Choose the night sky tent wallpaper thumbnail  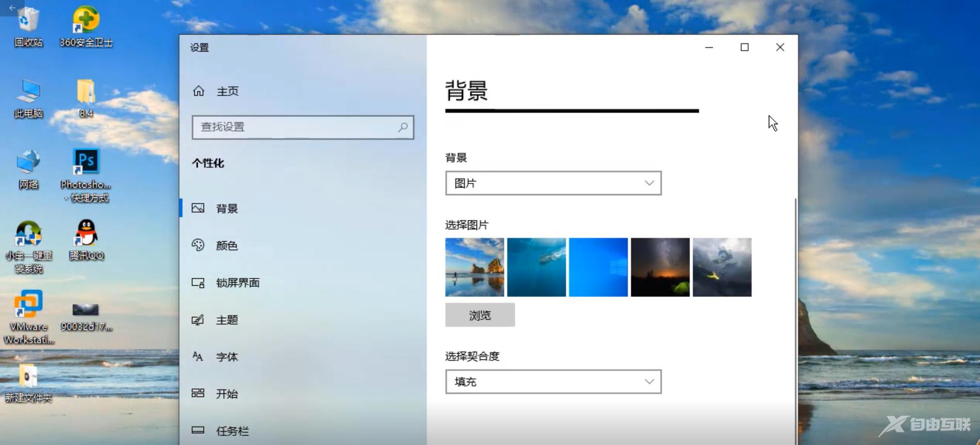(660, 267)
